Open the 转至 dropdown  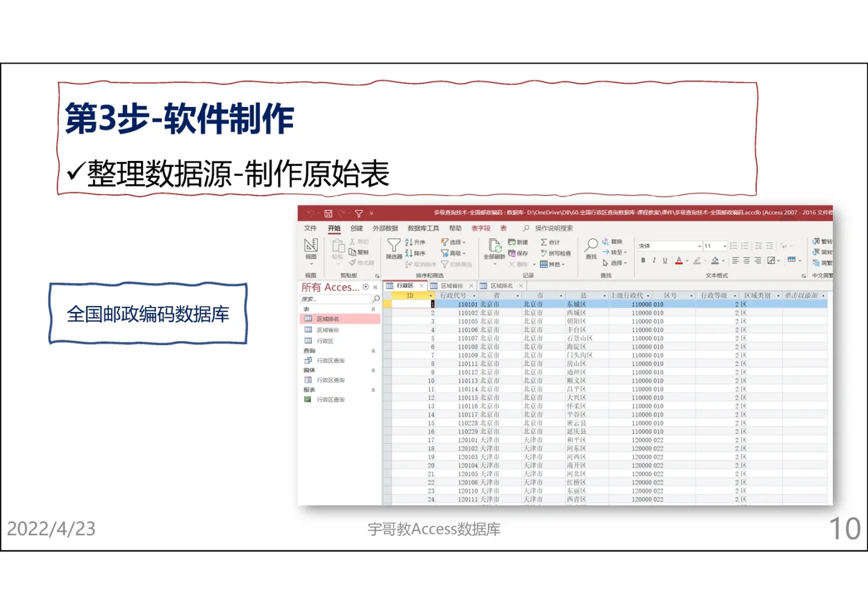pyautogui.click(x=615, y=252)
